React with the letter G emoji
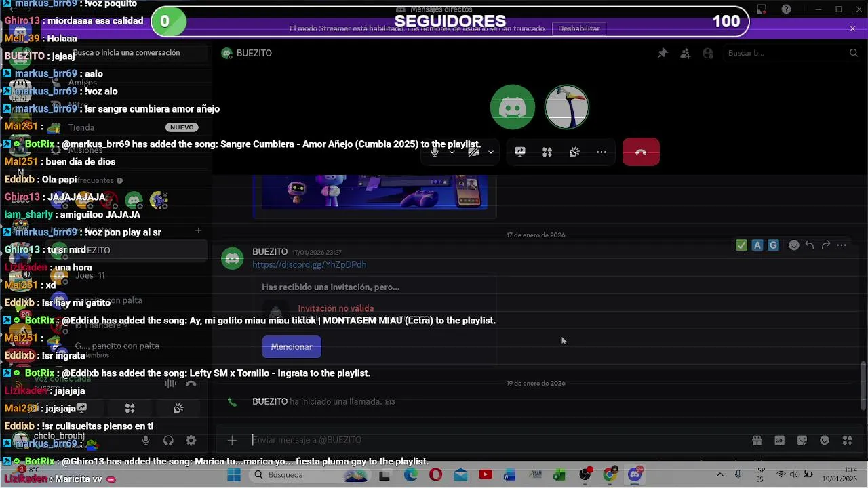Viewport: 868px width, 488px height. click(x=773, y=245)
